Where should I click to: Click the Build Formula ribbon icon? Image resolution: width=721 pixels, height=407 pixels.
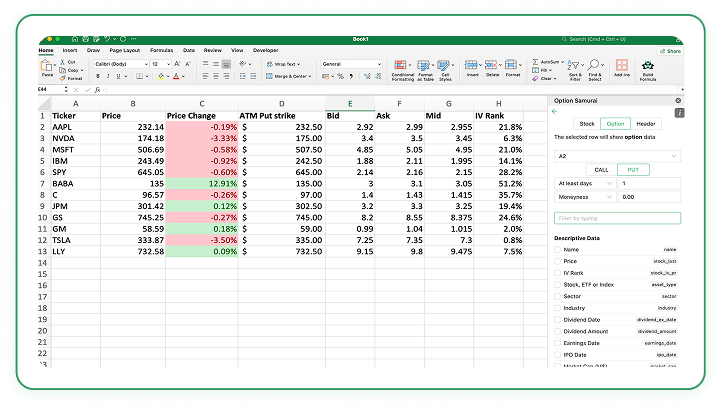click(x=648, y=67)
